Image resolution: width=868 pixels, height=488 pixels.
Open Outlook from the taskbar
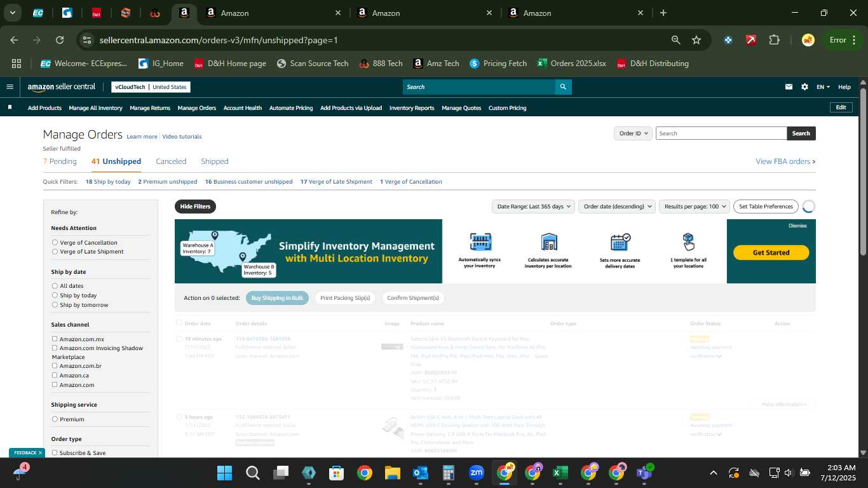tap(420, 473)
